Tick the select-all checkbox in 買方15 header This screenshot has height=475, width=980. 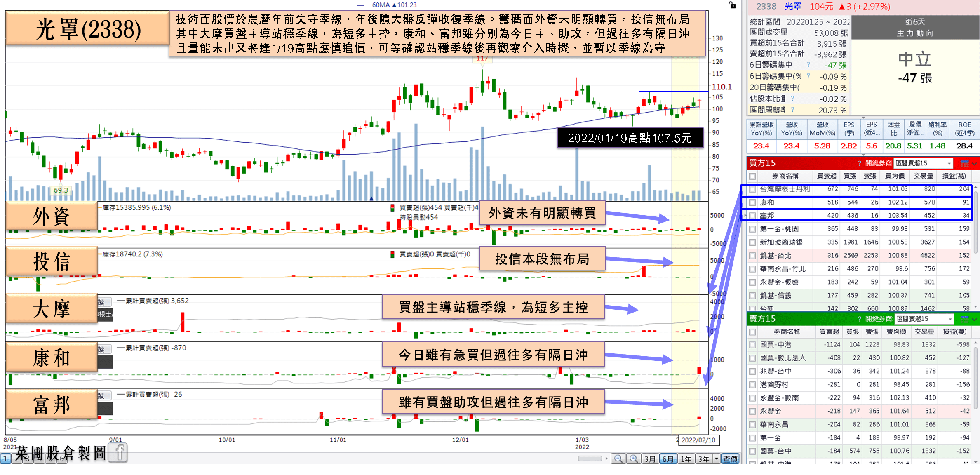[x=753, y=176]
